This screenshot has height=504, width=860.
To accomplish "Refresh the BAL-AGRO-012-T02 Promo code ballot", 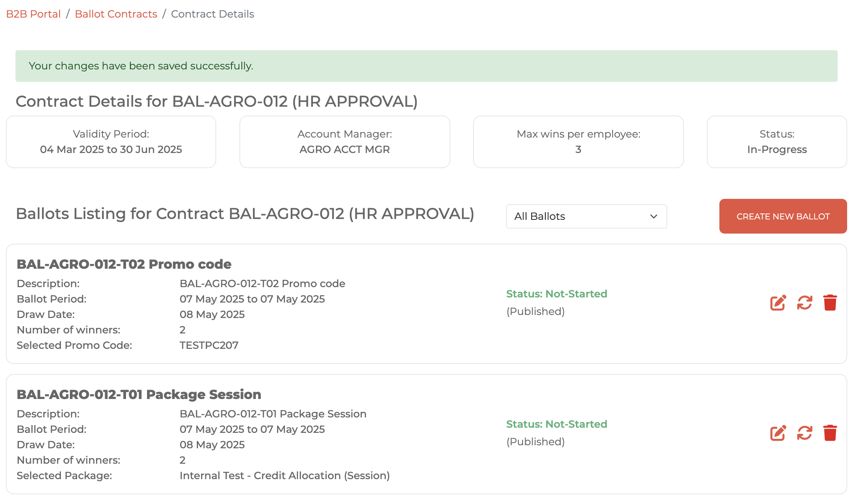I will coord(804,303).
